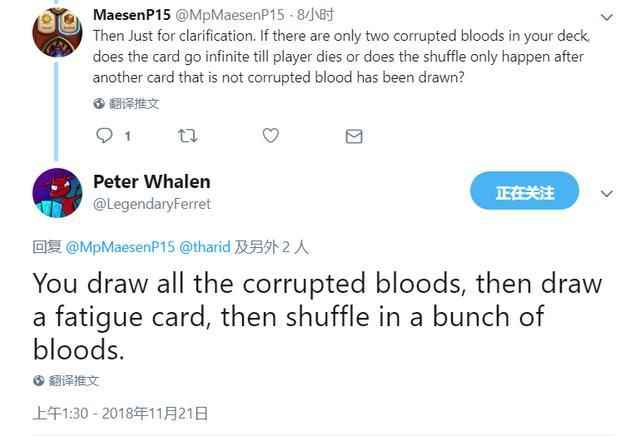This screenshot has height=436, width=640.
Task: Click @MpMaesenP15 in the reply line
Action: click(122, 244)
